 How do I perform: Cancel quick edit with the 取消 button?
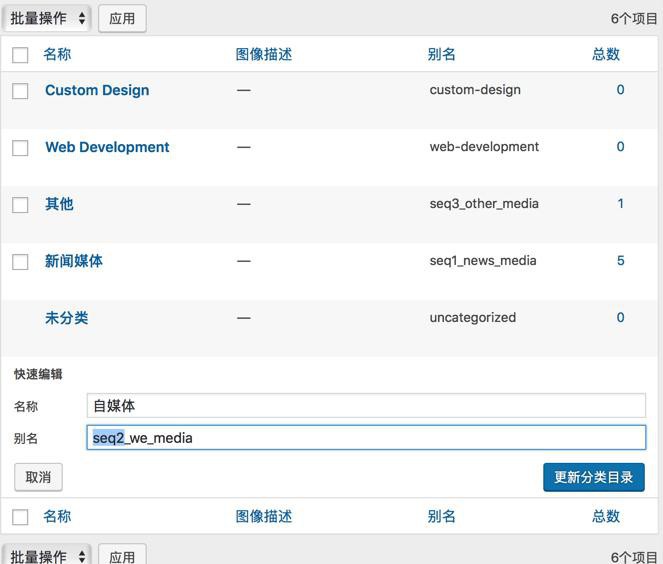coord(38,477)
